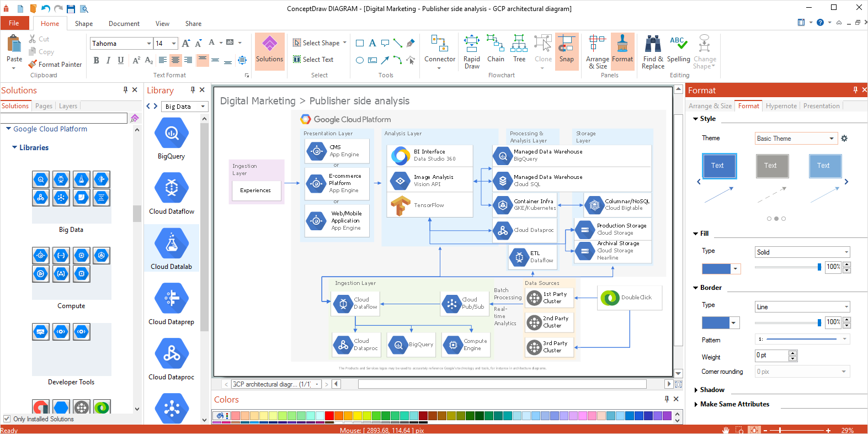
Task: Open the Arrange & Size panel tab
Action: pyautogui.click(x=710, y=106)
